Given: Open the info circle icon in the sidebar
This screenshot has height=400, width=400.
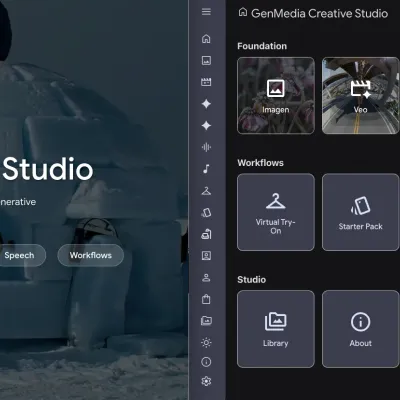Looking at the screenshot, I should (x=206, y=362).
